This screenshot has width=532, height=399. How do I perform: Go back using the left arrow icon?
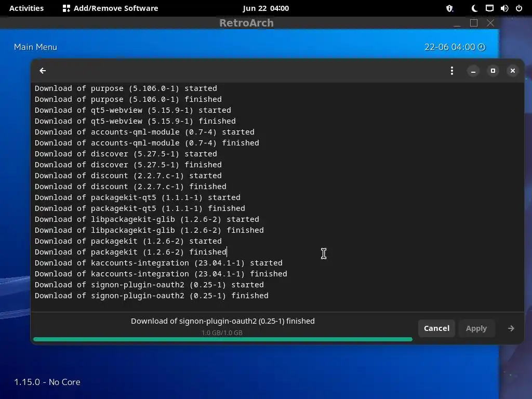tap(43, 71)
